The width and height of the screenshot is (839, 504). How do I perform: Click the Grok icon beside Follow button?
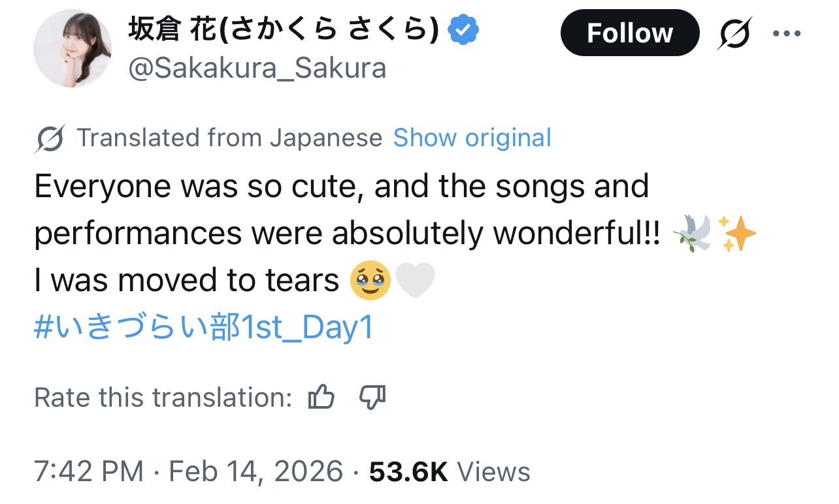click(733, 33)
